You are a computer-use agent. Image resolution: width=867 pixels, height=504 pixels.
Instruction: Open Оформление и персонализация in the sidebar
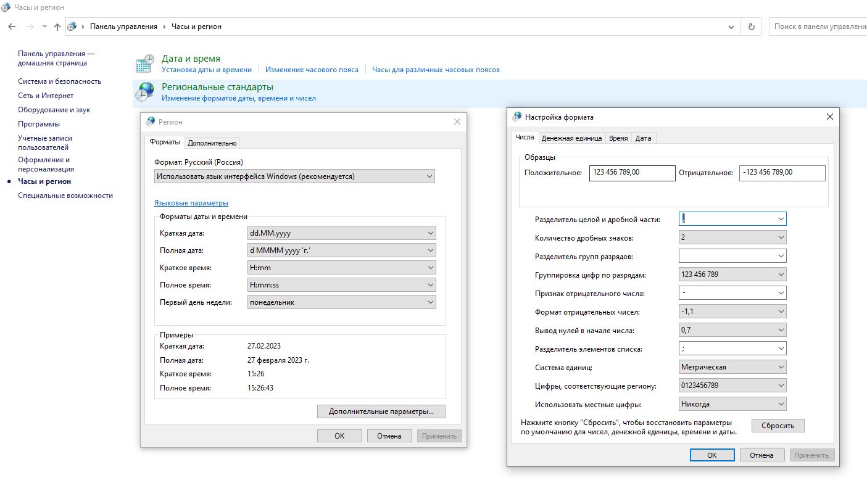coord(46,164)
